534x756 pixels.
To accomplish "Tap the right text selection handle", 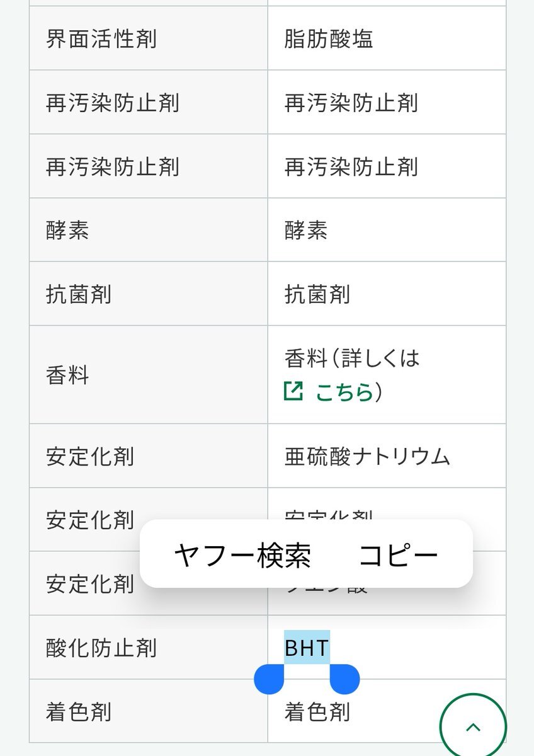I will click(x=344, y=679).
